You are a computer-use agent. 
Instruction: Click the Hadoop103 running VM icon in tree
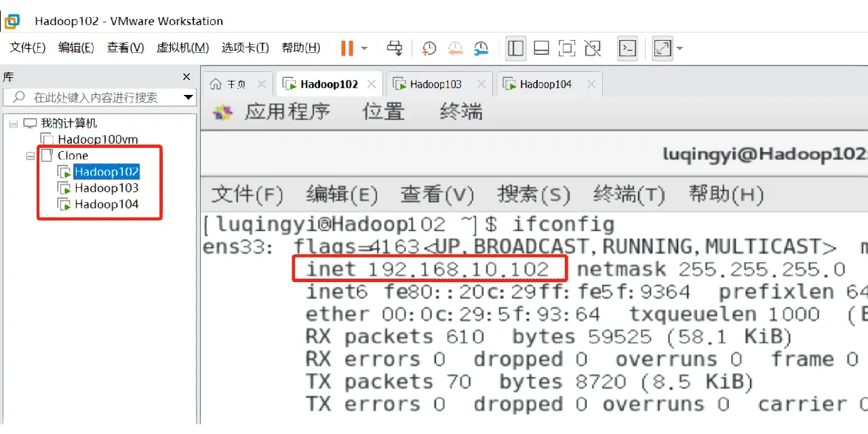pyautogui.click(x=64, y=189)
